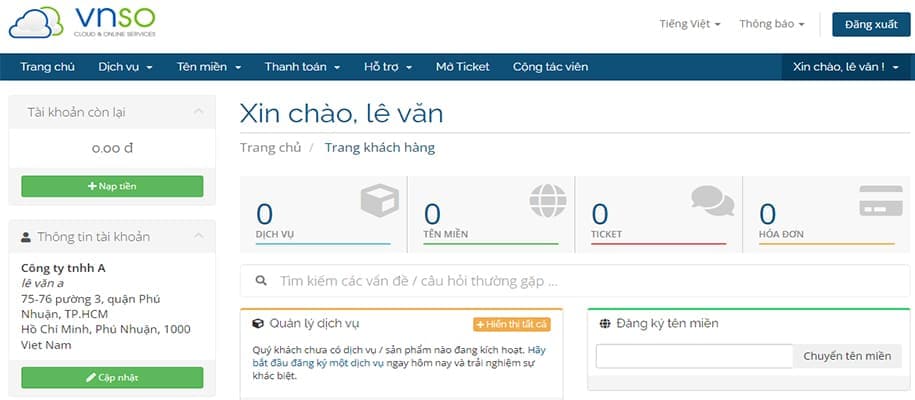Open Mở Ticket in navigation bar
Screen dimensions: 915x400
463,67
